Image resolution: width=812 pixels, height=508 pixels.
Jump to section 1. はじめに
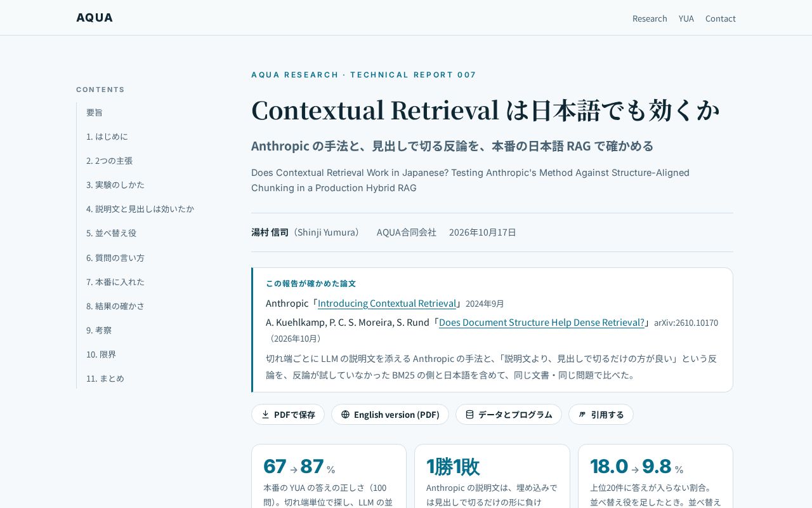pos(107,137)
